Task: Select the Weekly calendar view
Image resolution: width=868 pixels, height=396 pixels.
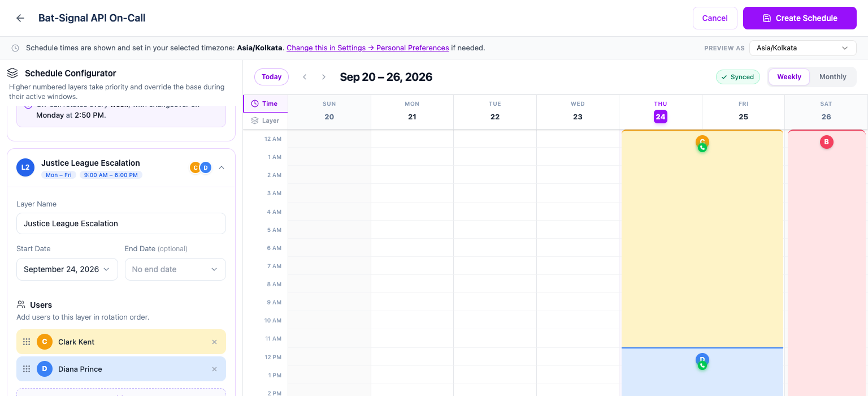Action: click(789, 77)
